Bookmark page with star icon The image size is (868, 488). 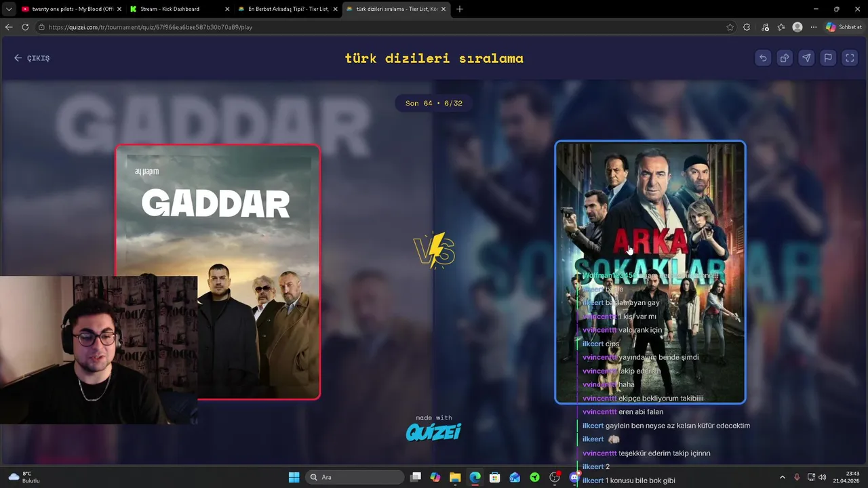[x=730, y=27]
